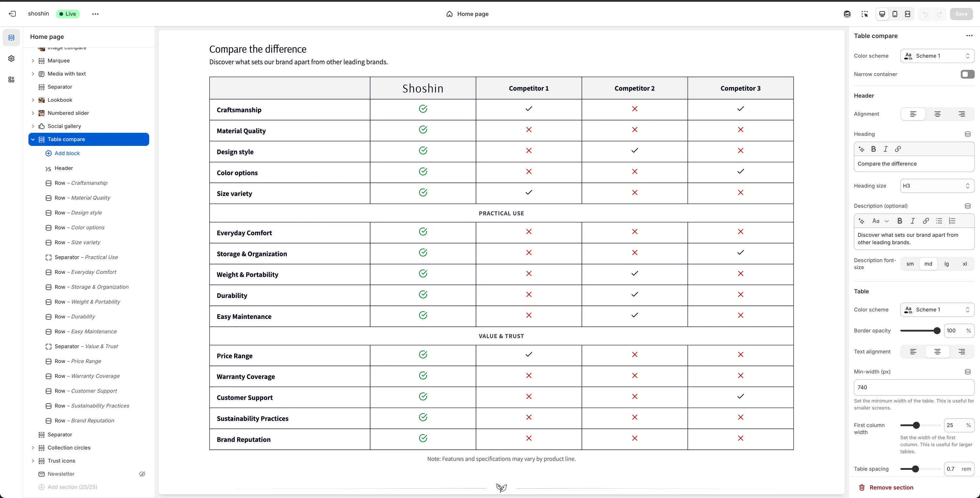Screen dimensions: 980x498
Task: Click the heading dynamic source icon
Action: pos(968,134)
